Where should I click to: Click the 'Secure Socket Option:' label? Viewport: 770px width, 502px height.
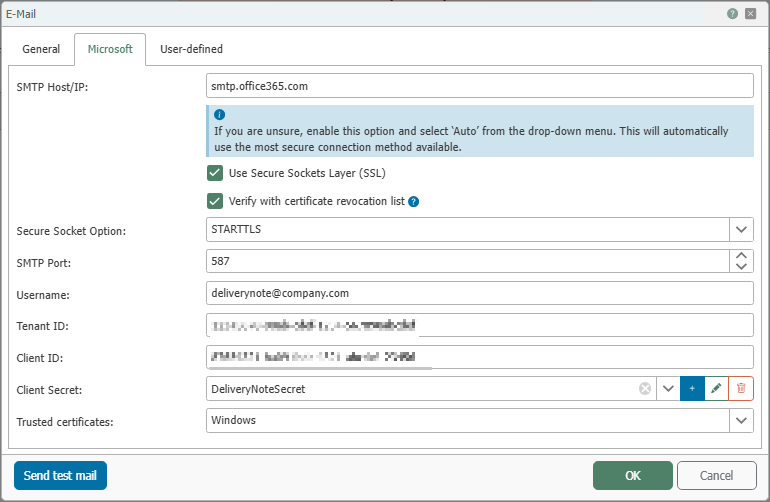(71, 231)
